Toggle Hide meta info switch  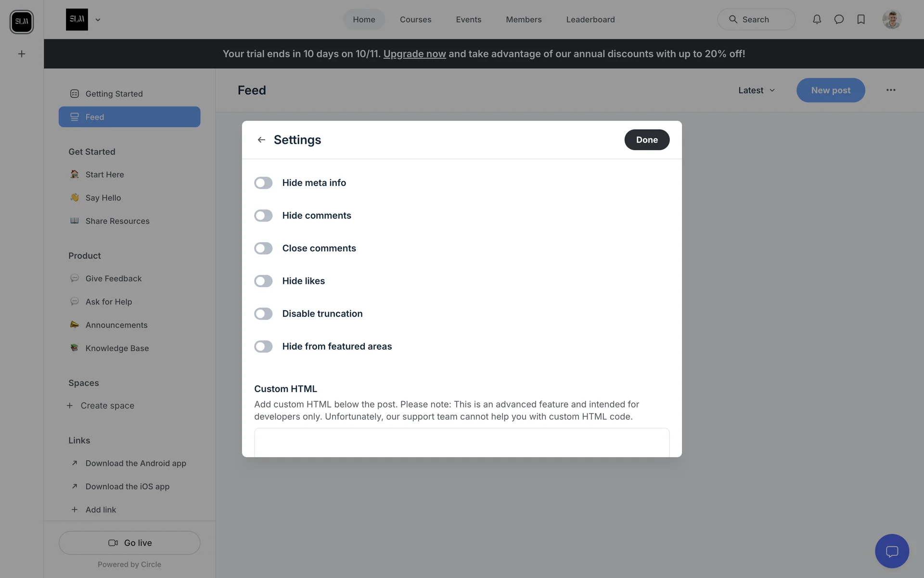[x=263, y=183]
